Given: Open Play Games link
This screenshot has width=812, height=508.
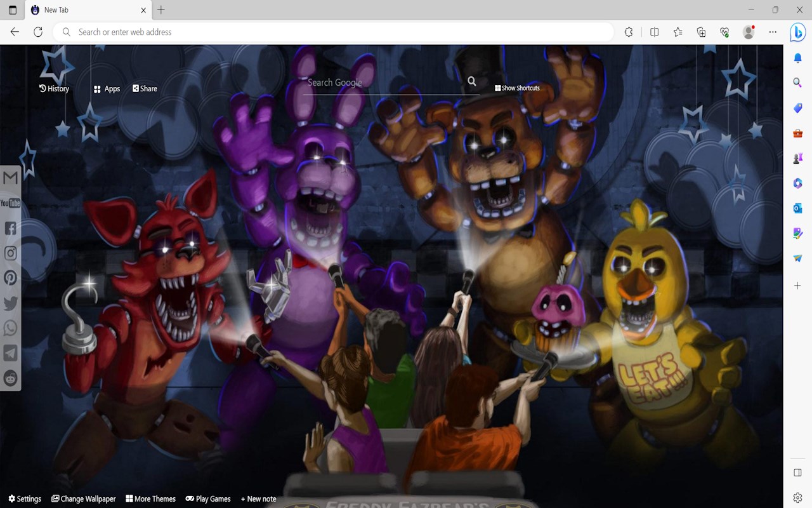Looking at the screenshot, I should [x=208, y=499].
